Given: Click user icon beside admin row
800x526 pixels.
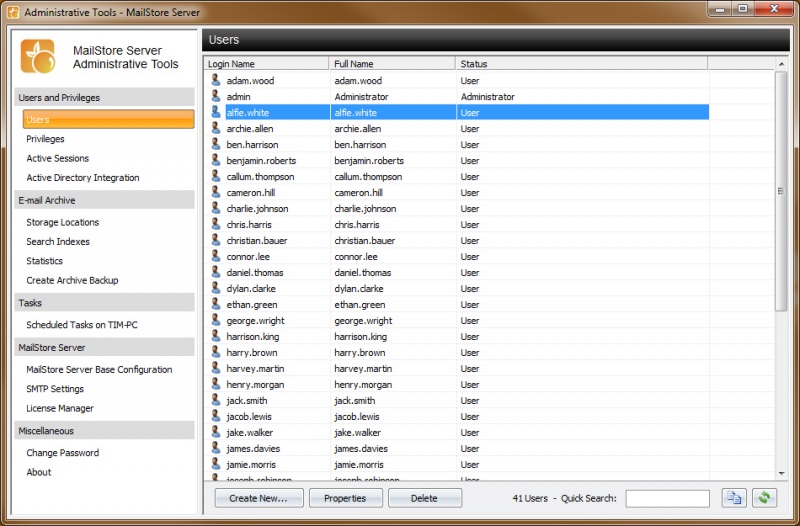Looking at the screenshot, I should pos(215,96).
